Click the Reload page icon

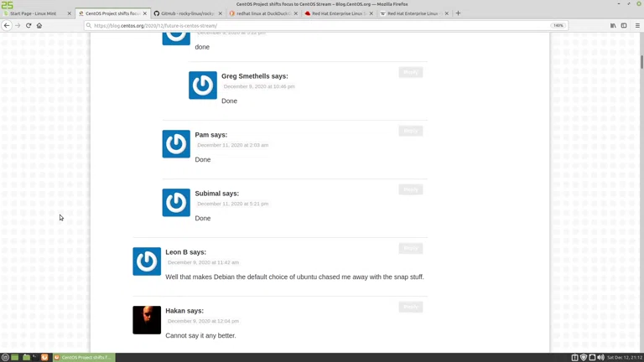[29, 25]
